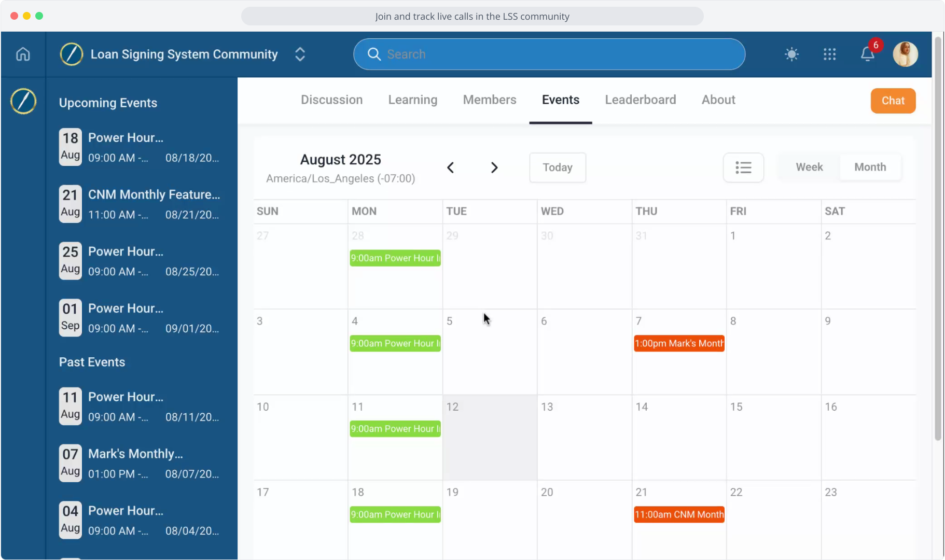
Task: Open Aug 11 Power Hour calendar event
Action: (395, 429)
